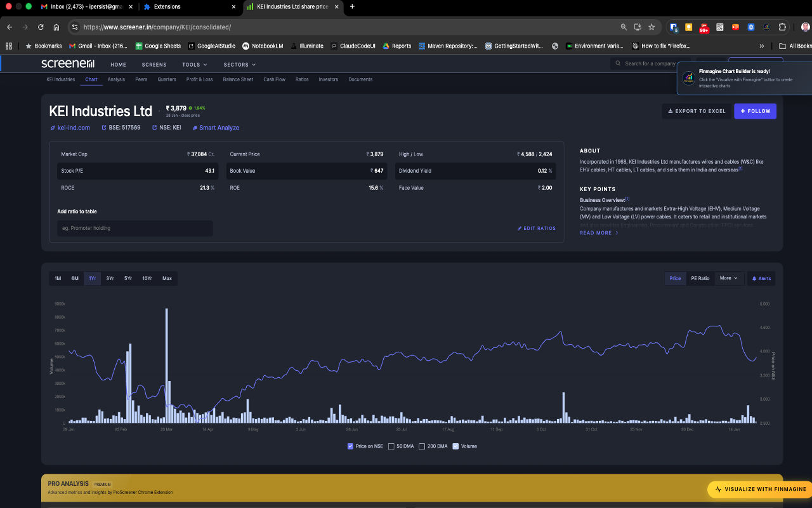Enable the 50 DMA checkbox

(391, 446)
